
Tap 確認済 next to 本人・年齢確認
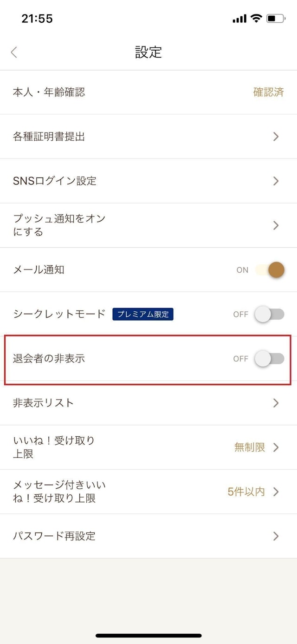[x=269, y=92]
